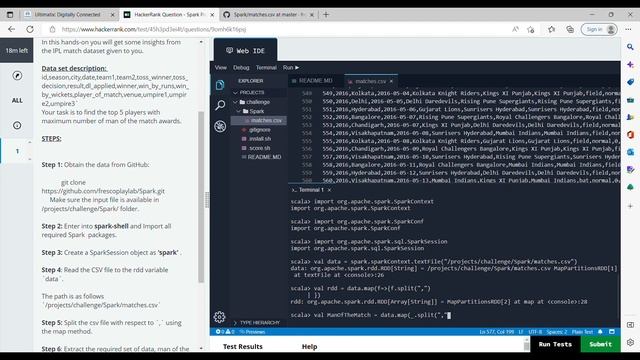Click the green Submit button
640x360 pixels.
(x=600, y=344)
